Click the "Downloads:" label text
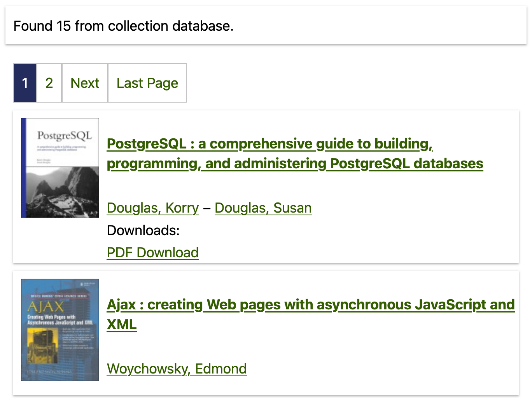532x398 pixels. point(143,230)
